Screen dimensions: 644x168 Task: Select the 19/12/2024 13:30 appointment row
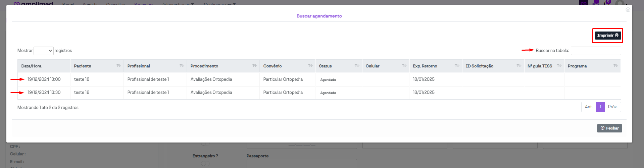coord(44,93)
